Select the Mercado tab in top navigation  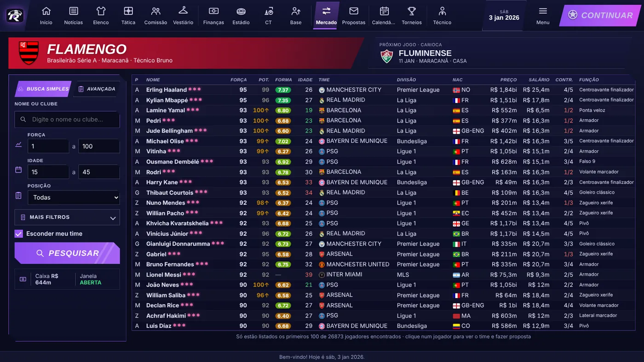click(x=326, y=16)
